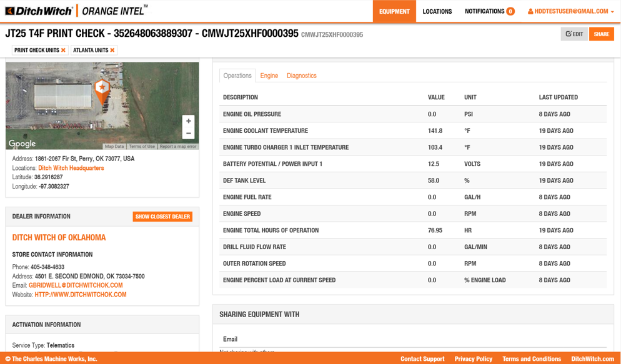Zoom in on the map
This screenshot has height=364, width=621.
[189, 121]
